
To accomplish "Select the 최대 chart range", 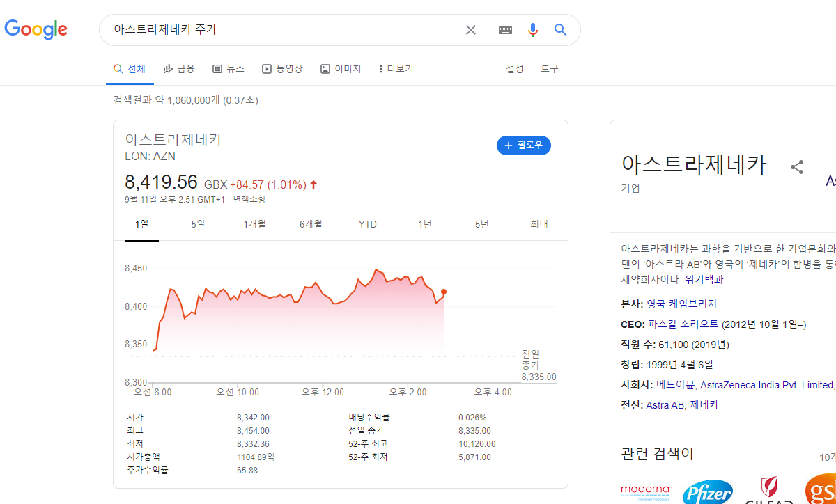I will pos(539,224).
